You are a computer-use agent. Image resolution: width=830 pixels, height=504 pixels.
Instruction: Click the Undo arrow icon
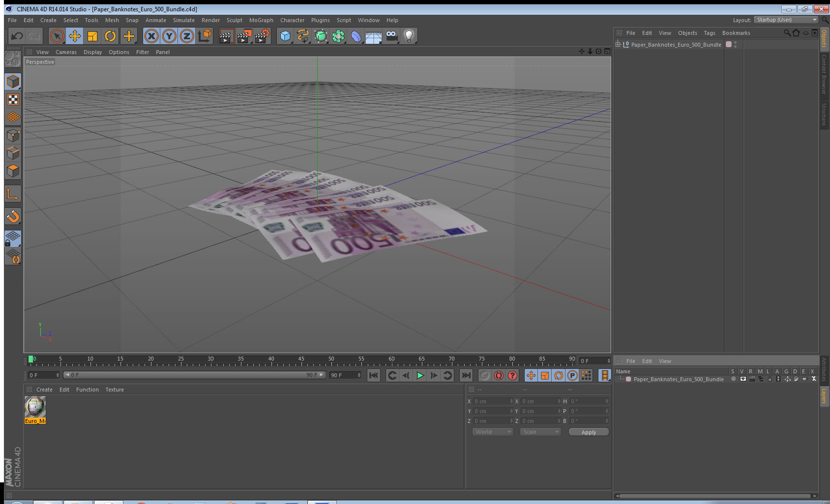pyautogui.click(x=17, y=36)
